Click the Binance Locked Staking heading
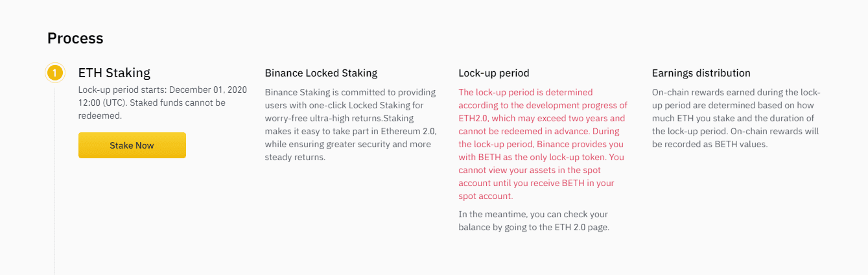The width and height of the screenshot is (868, 275). 321,73
